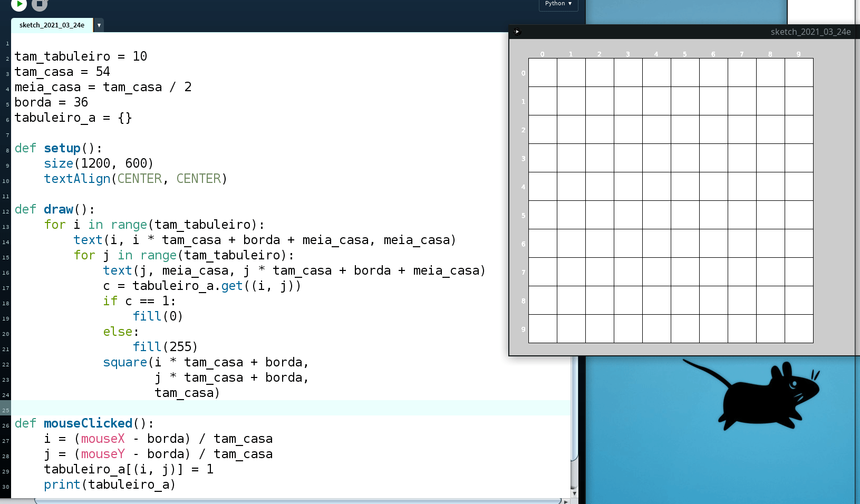Image resolution: width=860 pixels, height=504 pixels.
Task: Click row label 6 left of the grid
Action: [523, 244]
